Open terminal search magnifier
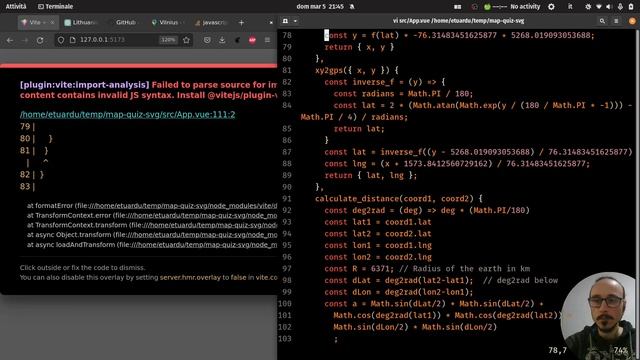Viewport: 640px width, 360px height. [602, 21]
